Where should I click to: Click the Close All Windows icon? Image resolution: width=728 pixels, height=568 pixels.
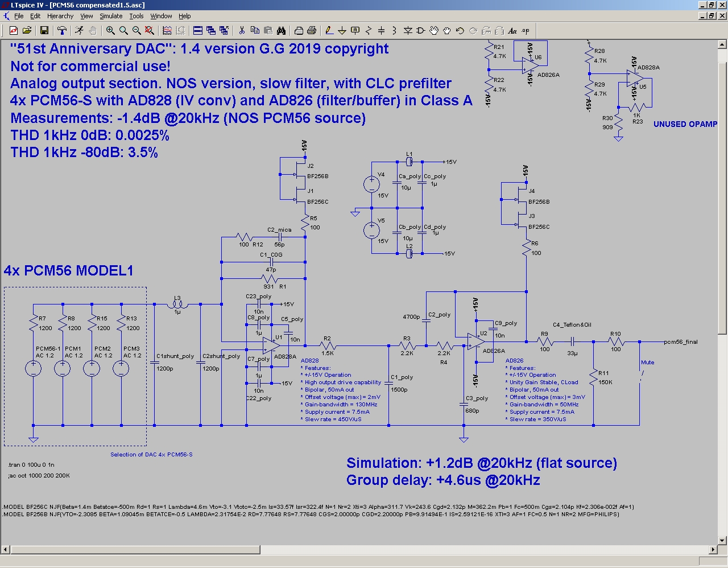224,30
